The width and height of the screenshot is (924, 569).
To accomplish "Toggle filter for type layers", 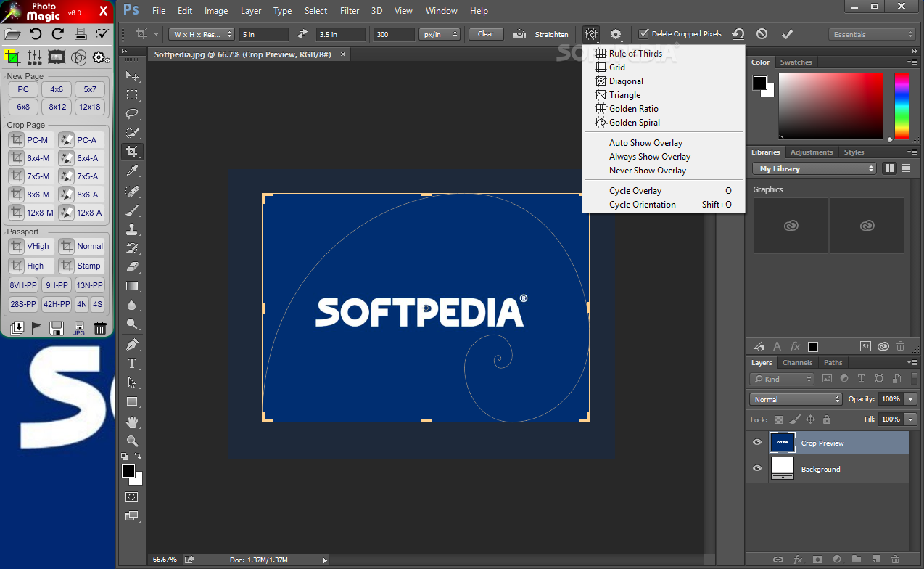I will coord(862,379).
